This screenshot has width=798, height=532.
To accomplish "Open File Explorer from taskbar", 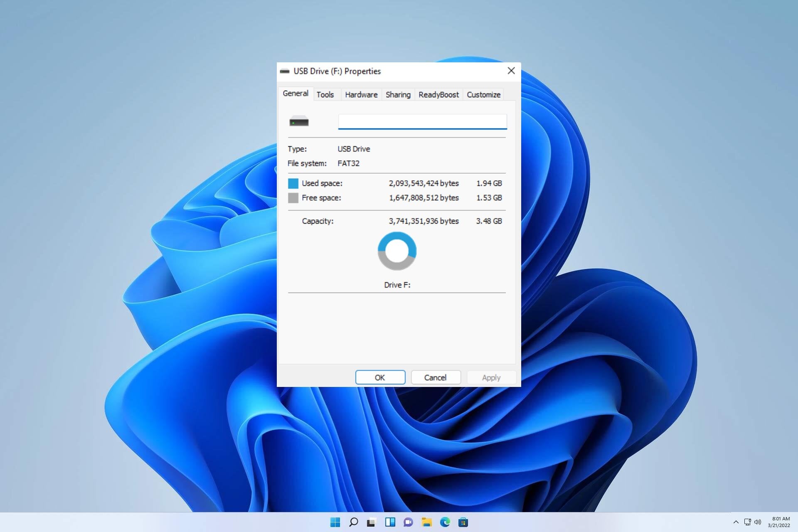I will (x=426, y=522).
